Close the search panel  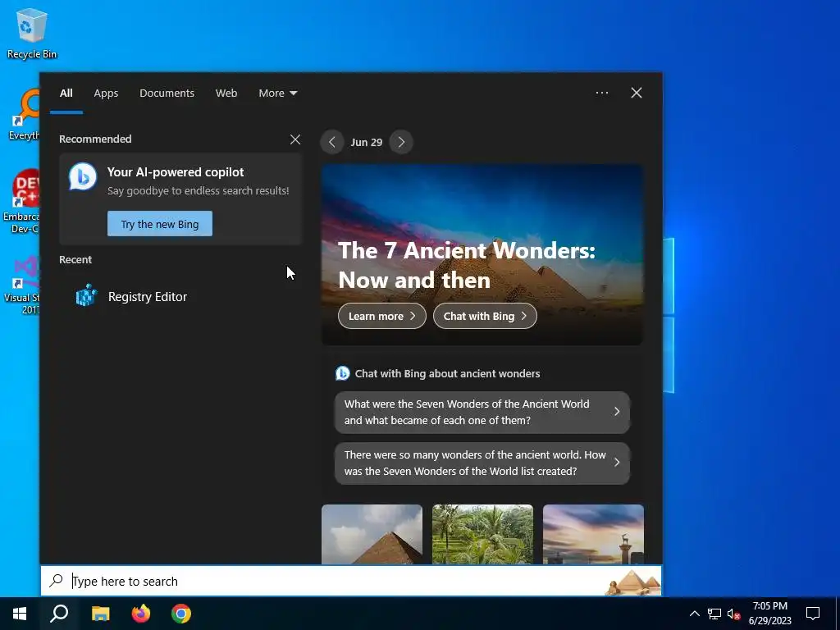tap(636, 93)
